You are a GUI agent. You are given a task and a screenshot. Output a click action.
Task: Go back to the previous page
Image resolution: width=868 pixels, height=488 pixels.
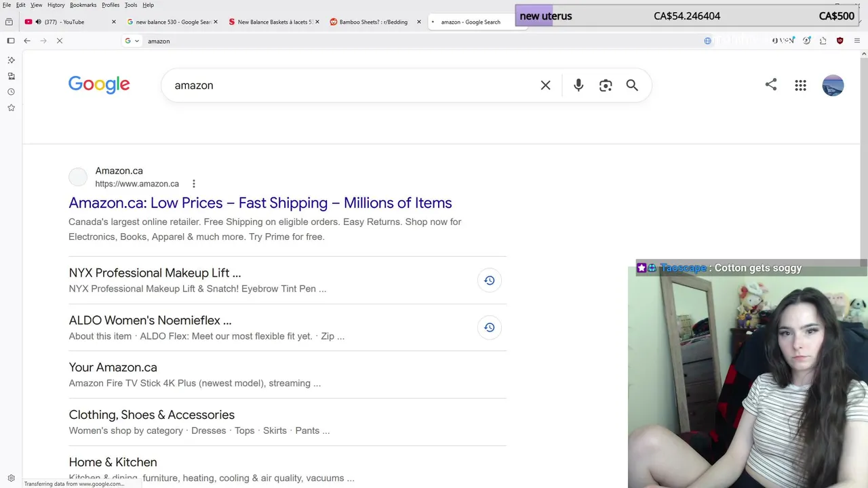point(27,41)
